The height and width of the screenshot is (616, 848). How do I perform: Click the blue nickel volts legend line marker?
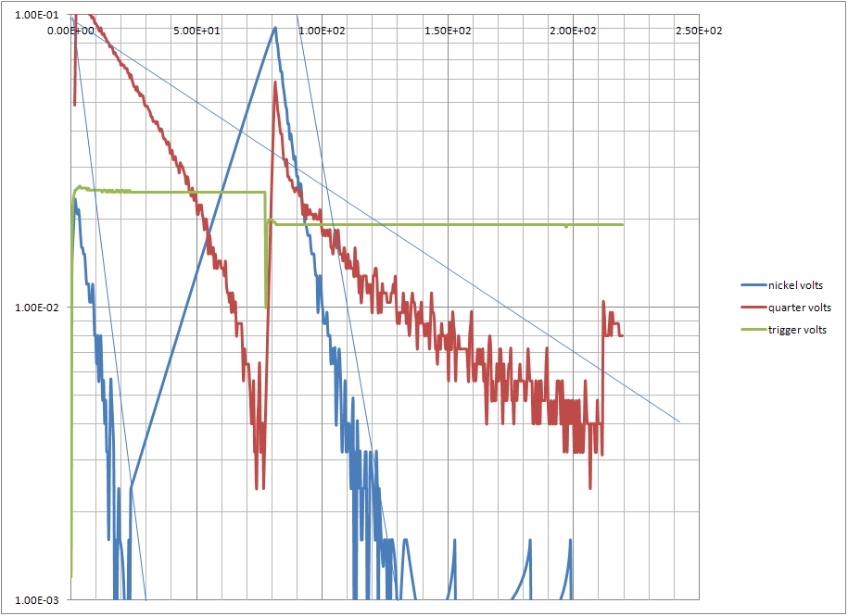pos(753,285)
